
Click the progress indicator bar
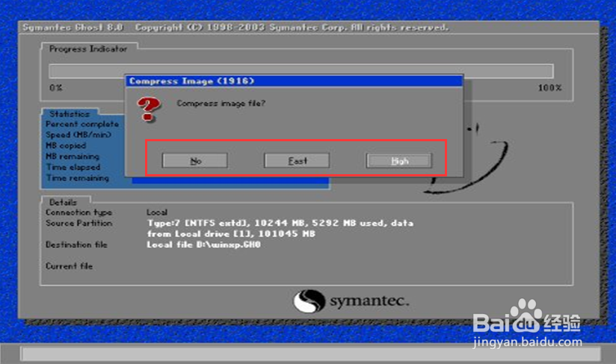(x=301, y=71)
